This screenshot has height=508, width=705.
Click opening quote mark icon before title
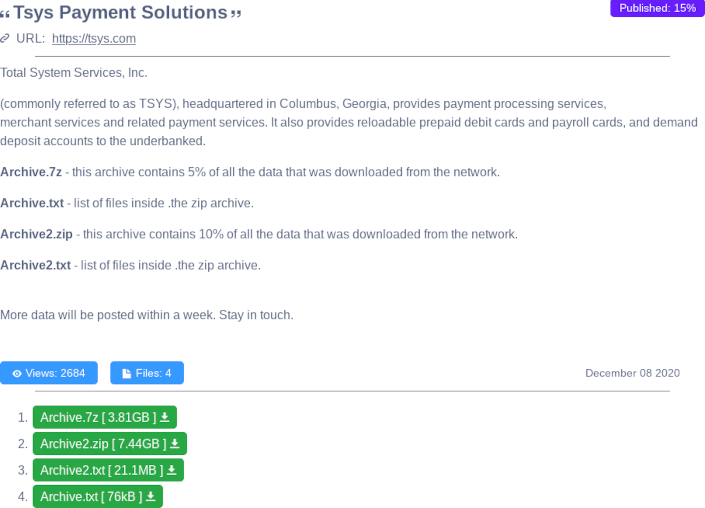5,14
